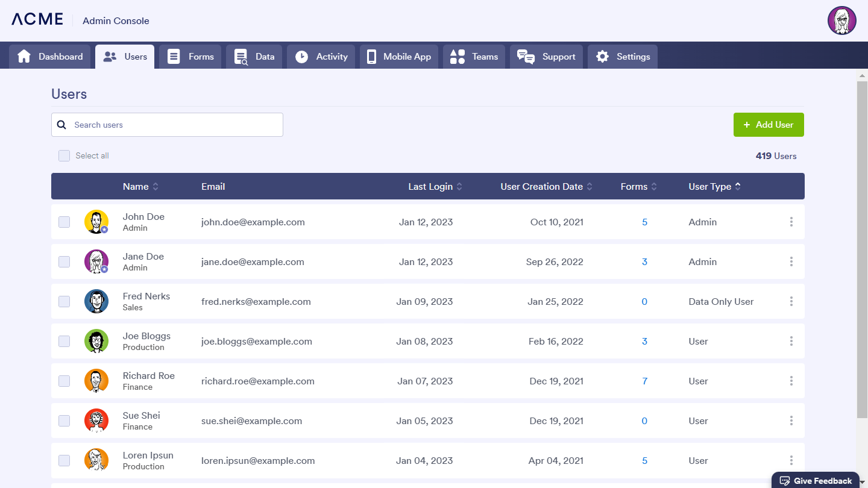The image size is (868, 488).
Task: Click the Give Feedback button
Action: click(x=816, y=480)
